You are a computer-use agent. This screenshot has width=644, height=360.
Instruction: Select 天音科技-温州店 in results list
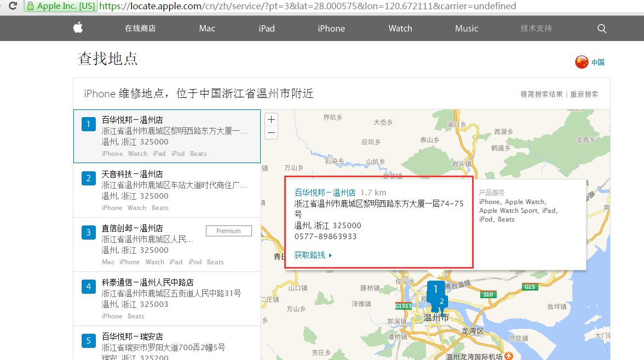[x=166, y=190]
